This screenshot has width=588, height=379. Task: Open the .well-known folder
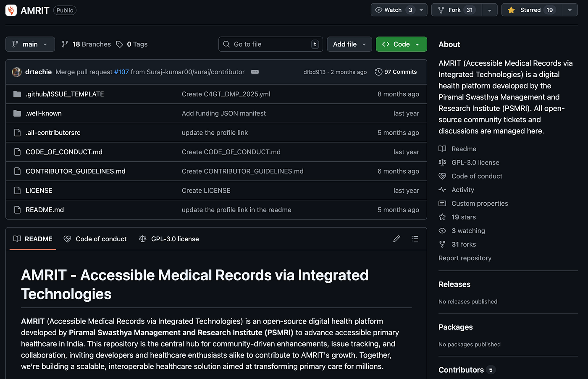click(x=44, y=113)
